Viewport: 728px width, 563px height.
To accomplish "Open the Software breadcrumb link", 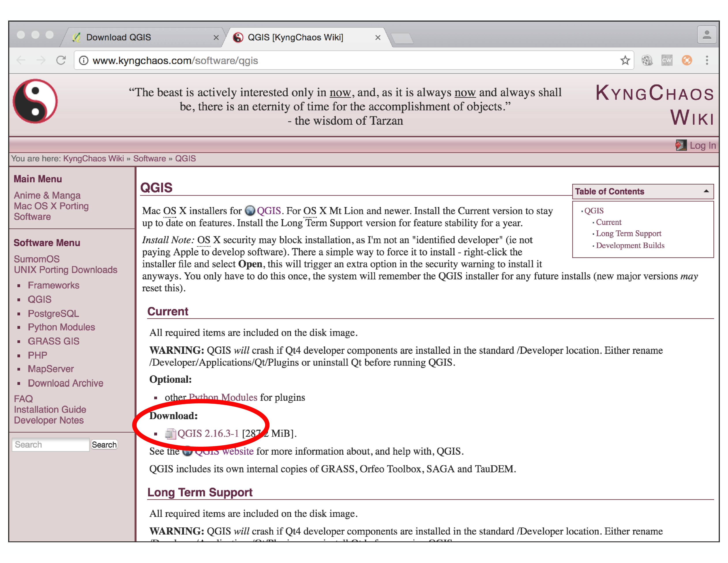I will [149, 158].
